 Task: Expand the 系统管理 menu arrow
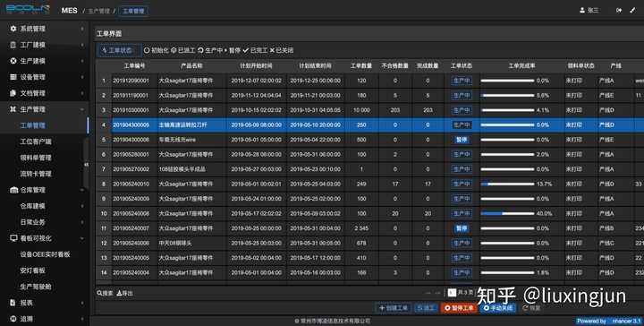[82, 29]
